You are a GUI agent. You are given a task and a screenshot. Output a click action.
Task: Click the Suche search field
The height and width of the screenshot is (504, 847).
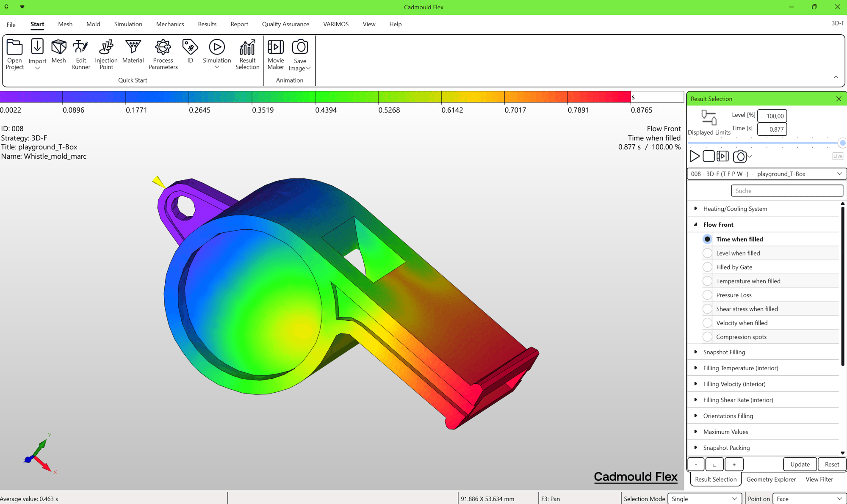click(786, 191)
